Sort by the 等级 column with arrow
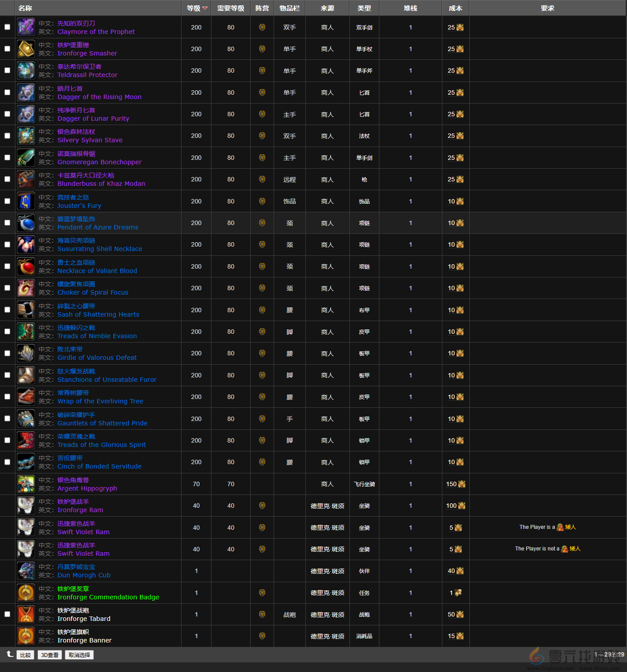 [x=196, y=8]
